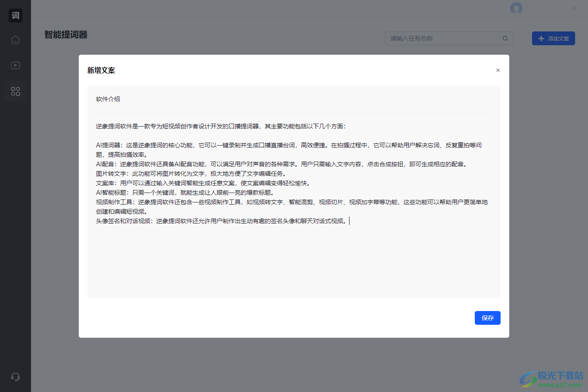Click the 新增文案 dialog title
Viewport: 588px width, 392px height.
pyautogui.click(x=101, y=70)
